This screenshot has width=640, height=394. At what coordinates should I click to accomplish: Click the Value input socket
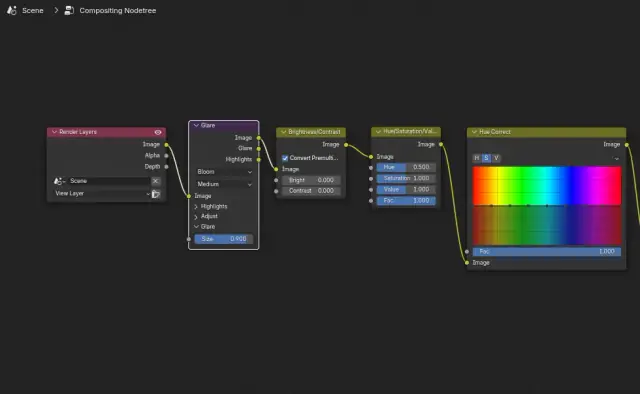point(371,190)
